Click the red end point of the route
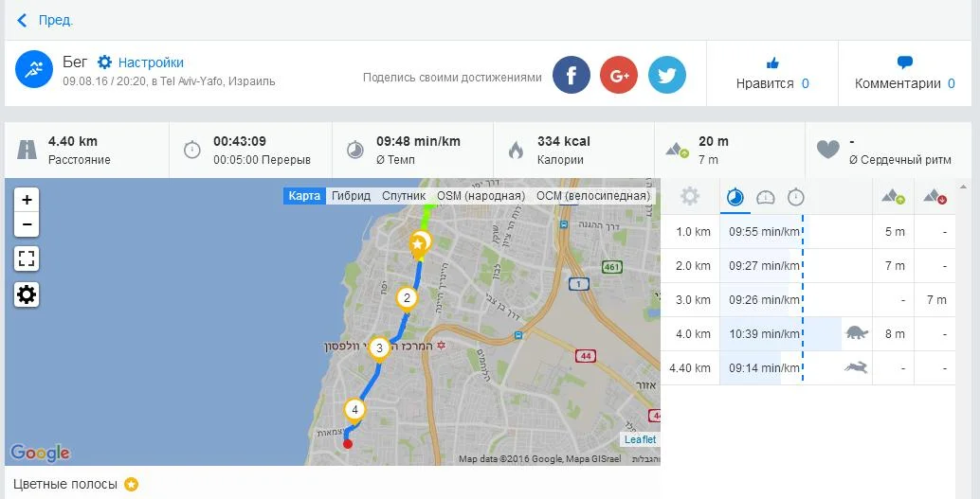This screenshot has width=980, height=499. [348, 444]
